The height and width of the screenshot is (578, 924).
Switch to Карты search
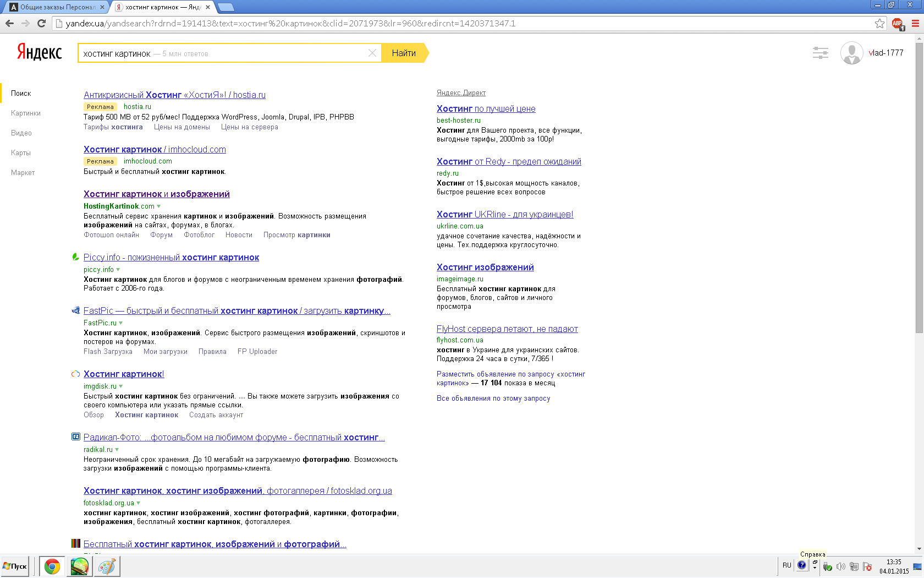[21, 152]
